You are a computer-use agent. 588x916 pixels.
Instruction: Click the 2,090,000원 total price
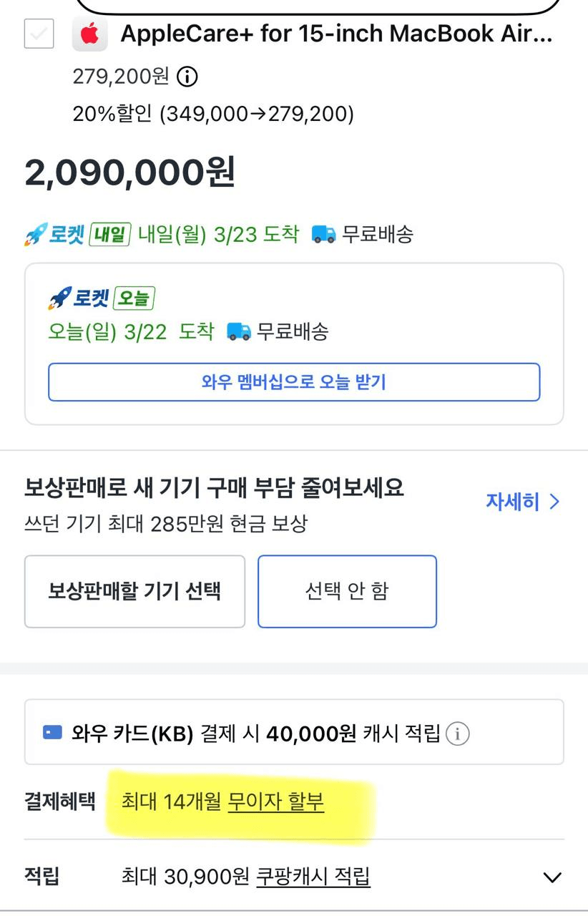[129, 172]
